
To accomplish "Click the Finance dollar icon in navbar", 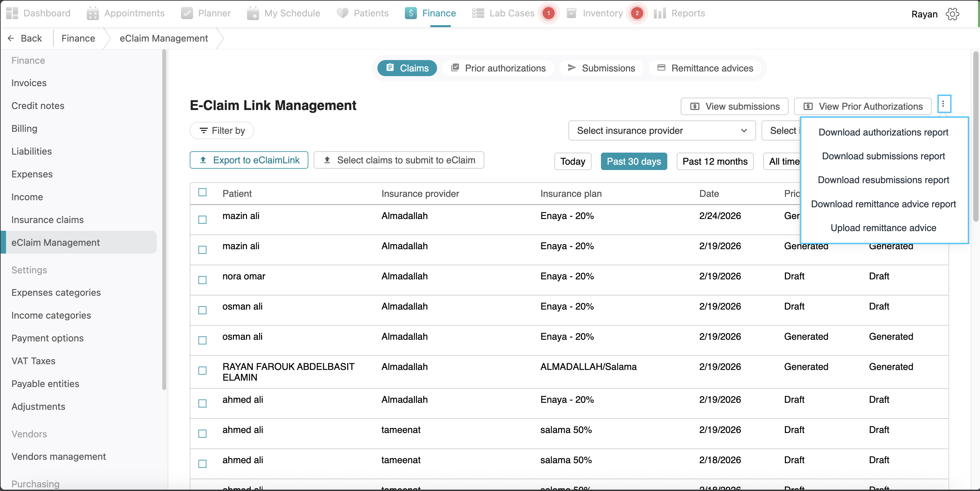I will [x=411, y=13].
